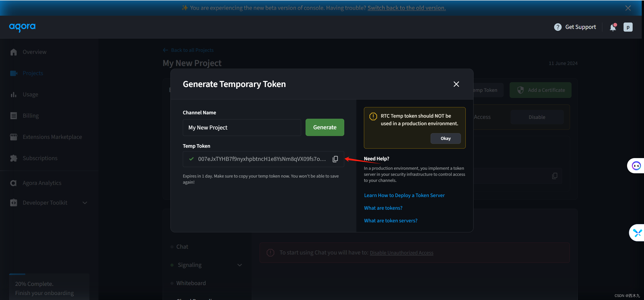Open Agora Analytics

point(42,183)
